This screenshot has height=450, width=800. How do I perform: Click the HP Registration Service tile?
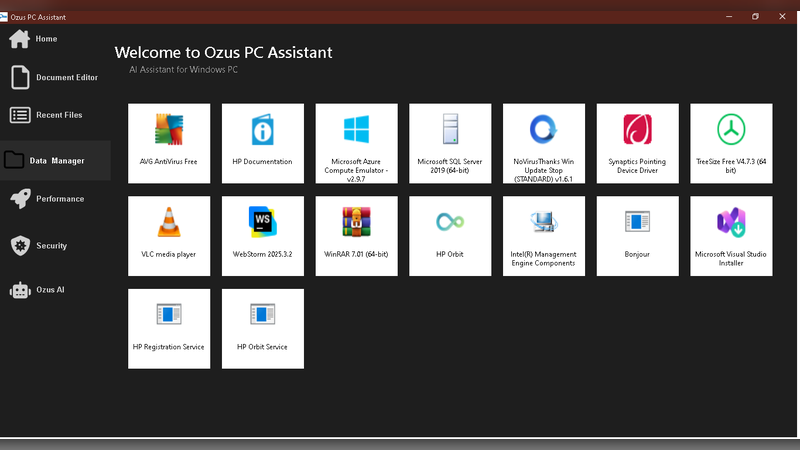click(x=169, y=328)
